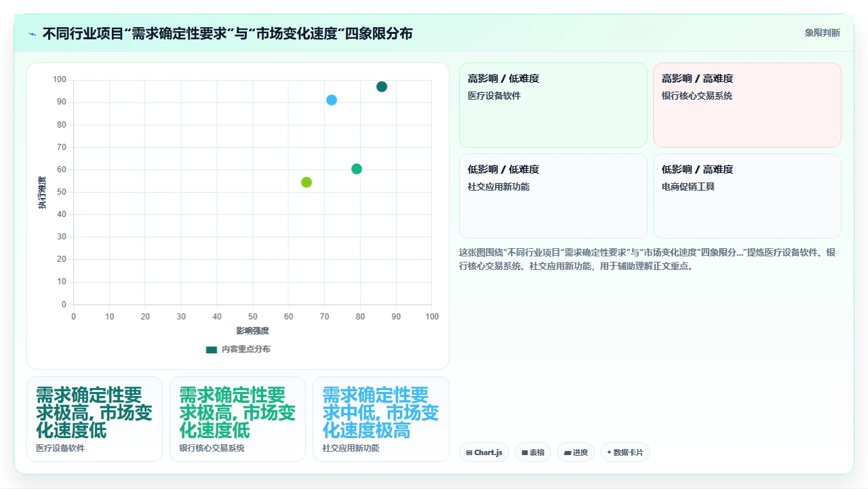
Task: Click the icon in the Chart.js tag
Action: click(x=469, y=452)
